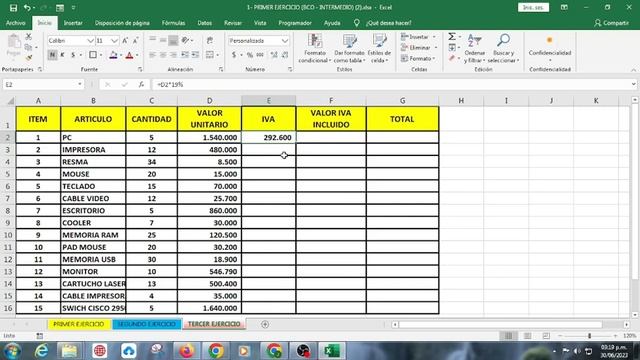Switch to Page Layout view icon

(527, 336)
